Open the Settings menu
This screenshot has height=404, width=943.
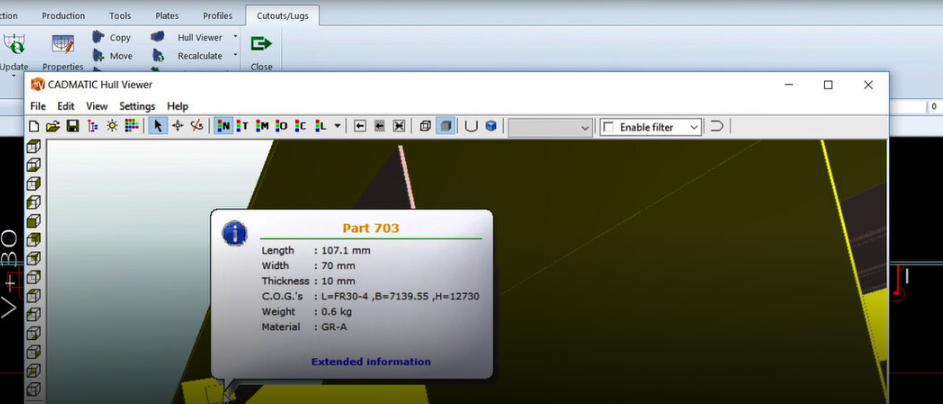click(137, 106)
